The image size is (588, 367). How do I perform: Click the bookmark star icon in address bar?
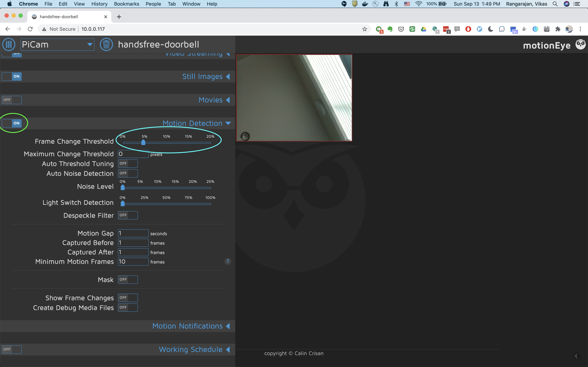pyautogui.click(x=365, y=29)
